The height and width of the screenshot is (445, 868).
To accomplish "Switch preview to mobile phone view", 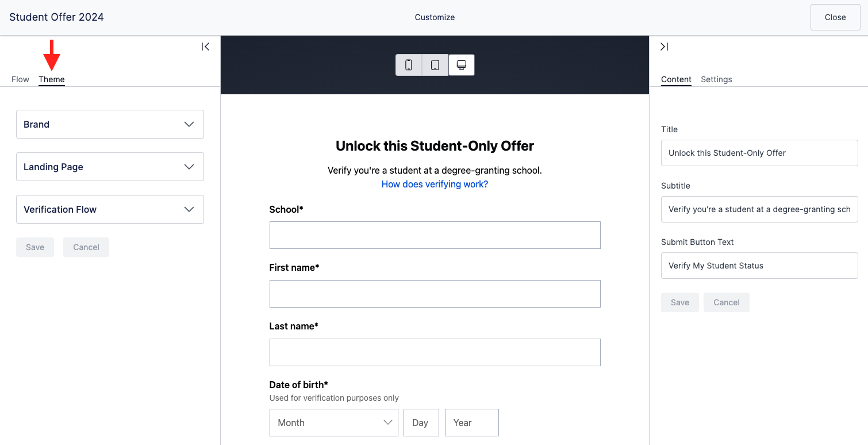I will click(409, 65).
